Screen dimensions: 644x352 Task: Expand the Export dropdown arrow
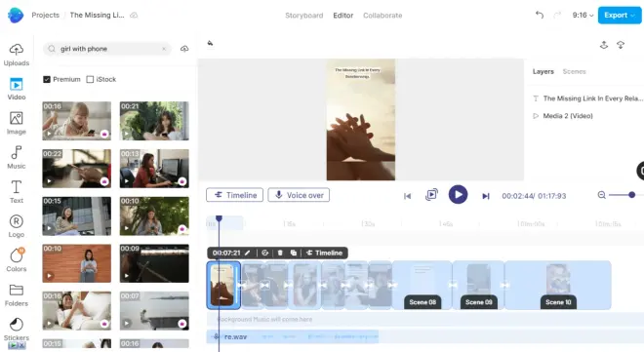[633, 16]
